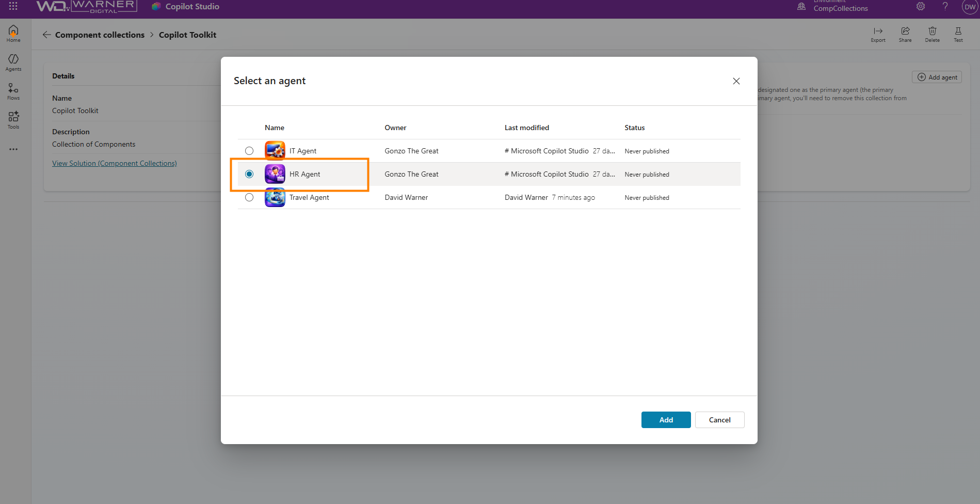The width and height of the screenshot is (980, 504).
Task: Select the Travel Agent radio button
Action: point(249,197)
